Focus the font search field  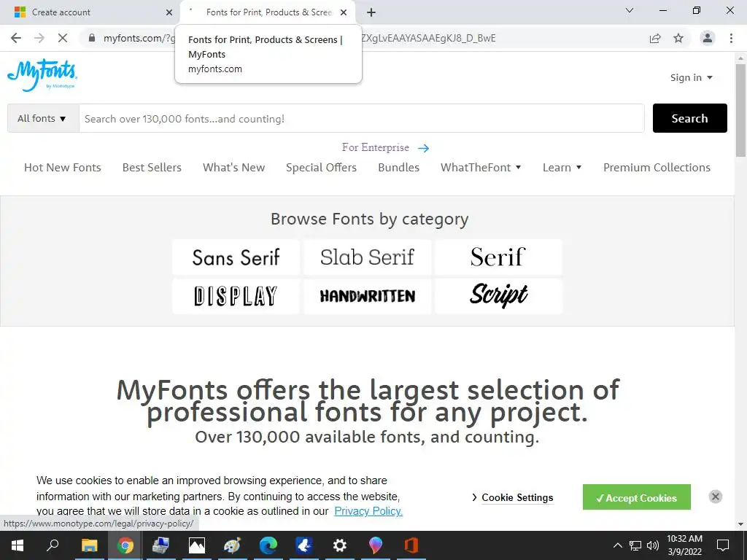362,119
